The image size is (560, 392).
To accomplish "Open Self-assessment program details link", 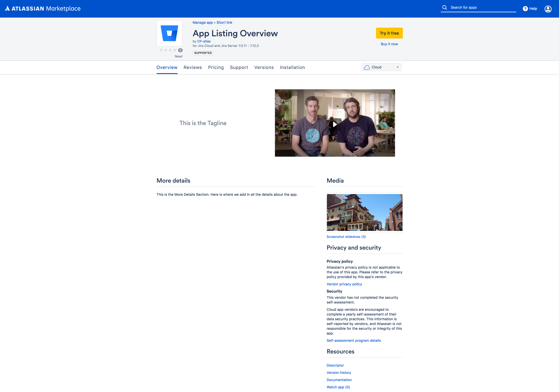I will [x=353, y=340].
